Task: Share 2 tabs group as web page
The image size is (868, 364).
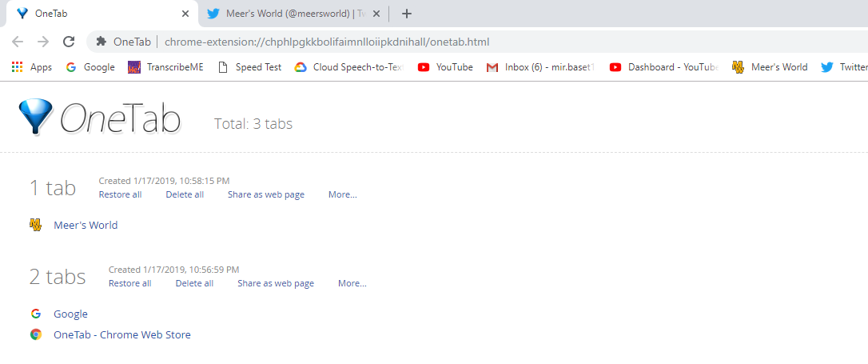Action: 276,283
